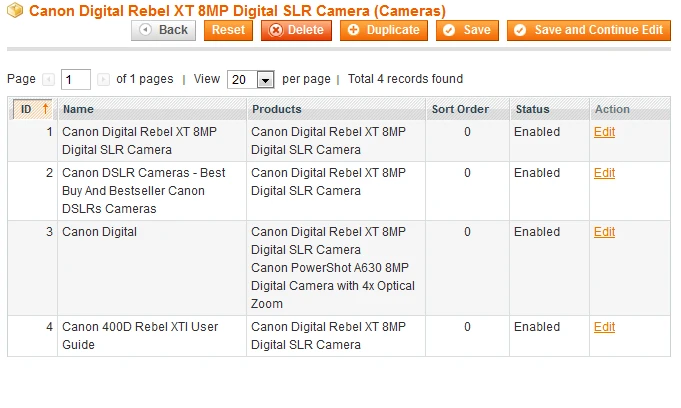Click the Back button
681x408 pixels.
click(163, 30)
